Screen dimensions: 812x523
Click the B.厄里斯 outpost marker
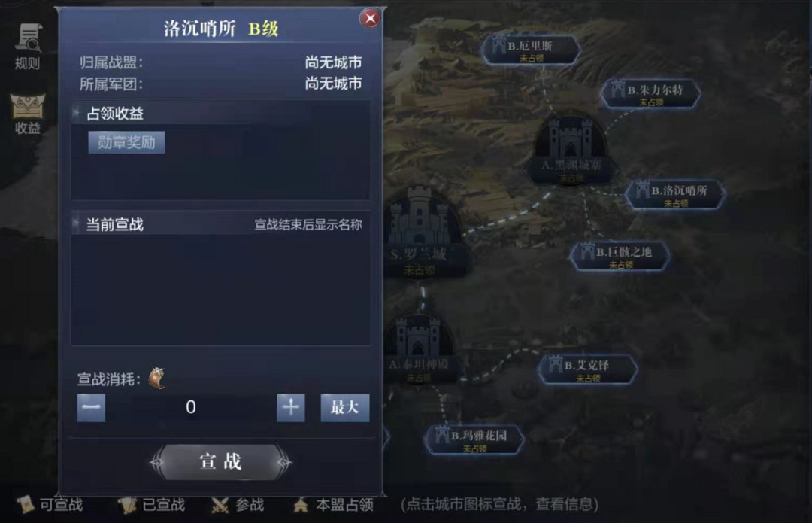[532, 50]
